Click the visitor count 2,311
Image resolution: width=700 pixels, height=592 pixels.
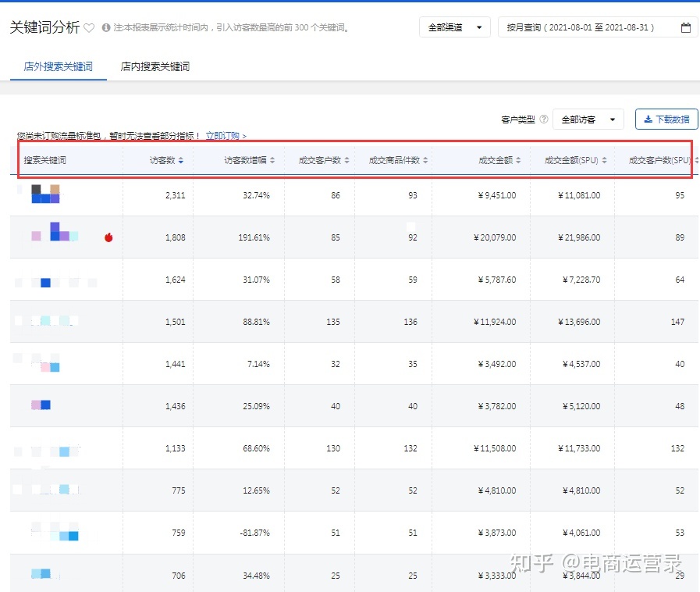175,195
